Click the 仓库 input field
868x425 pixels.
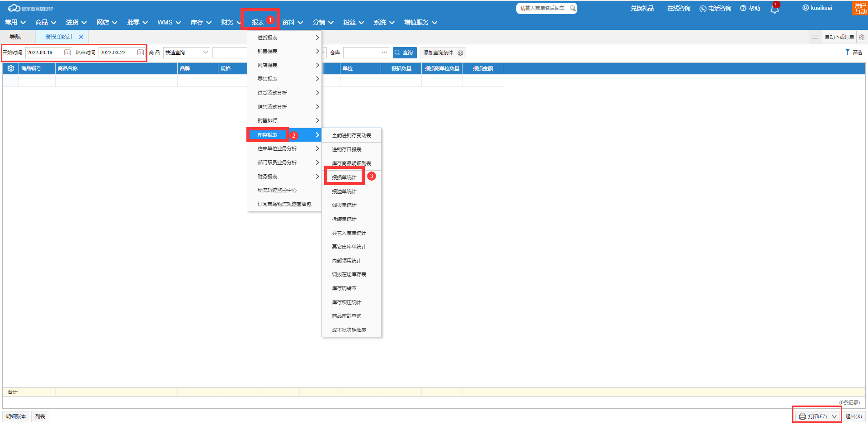pos(362,53)
